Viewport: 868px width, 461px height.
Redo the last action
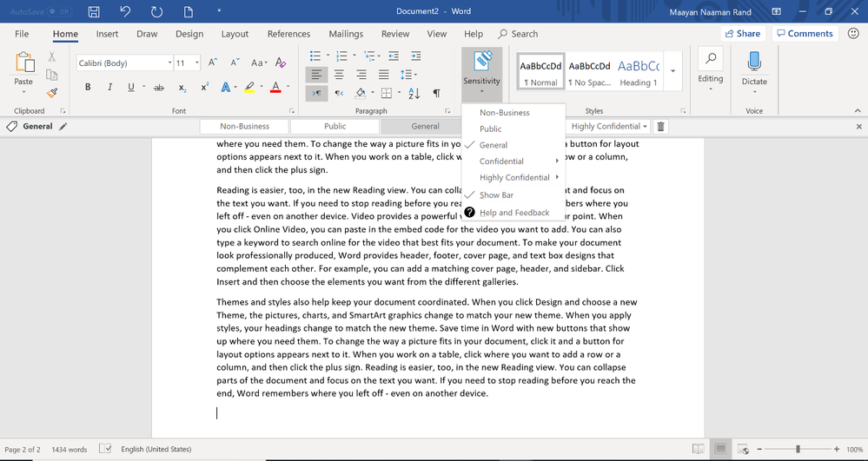tap(156, 11)
